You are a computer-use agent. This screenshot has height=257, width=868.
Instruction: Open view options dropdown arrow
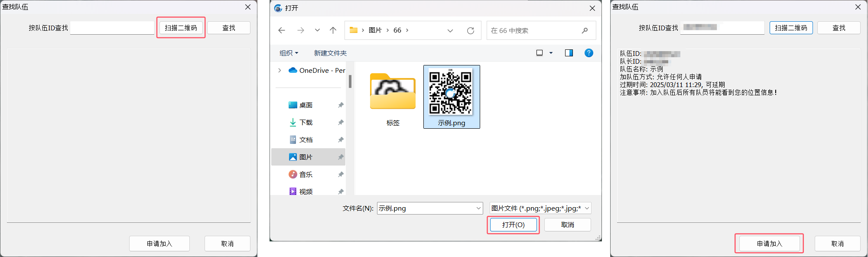(x=551, y=53)
